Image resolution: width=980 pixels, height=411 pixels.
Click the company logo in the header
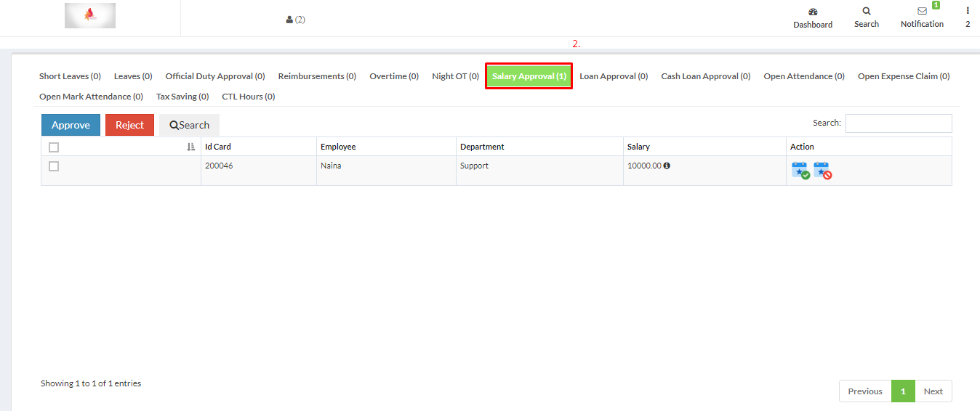[90, 16]
